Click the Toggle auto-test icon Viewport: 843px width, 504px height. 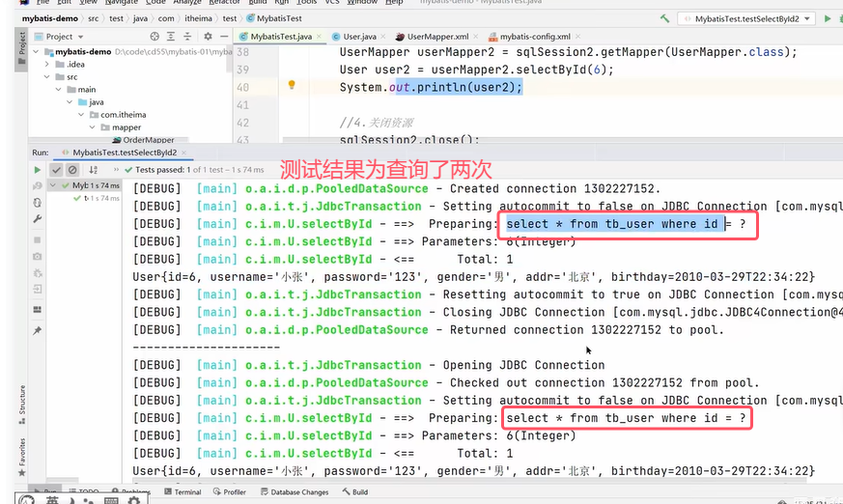point(37,203)
